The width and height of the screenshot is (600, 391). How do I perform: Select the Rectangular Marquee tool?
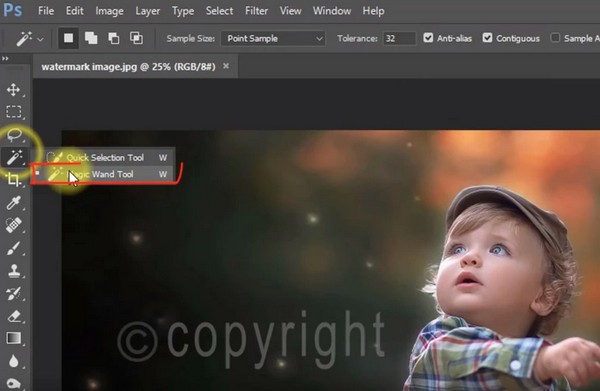point(14,112)
